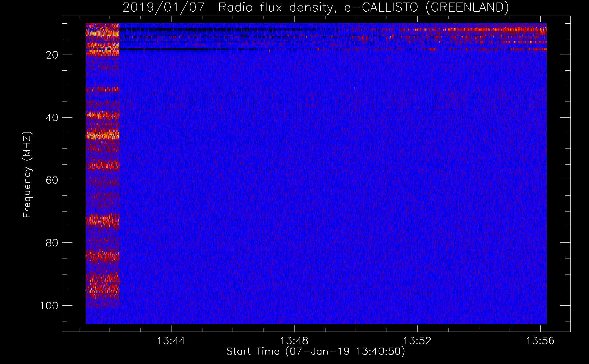Image resolution: width=589 pixels, height=364 pixels.
Task: Click the '13:44' time tick label
Action: click(x=171, y=341)
